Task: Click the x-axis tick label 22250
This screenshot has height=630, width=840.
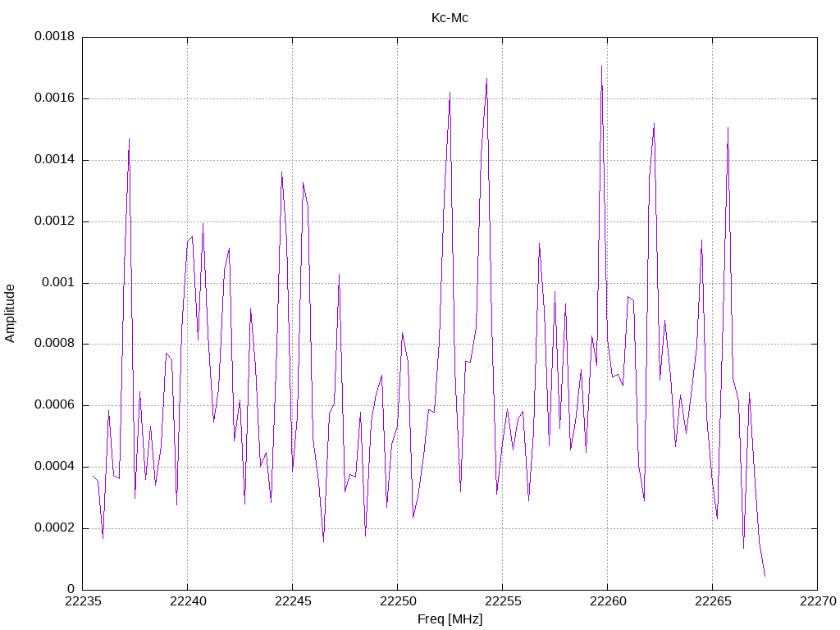Action: click(x=398, y=601)
